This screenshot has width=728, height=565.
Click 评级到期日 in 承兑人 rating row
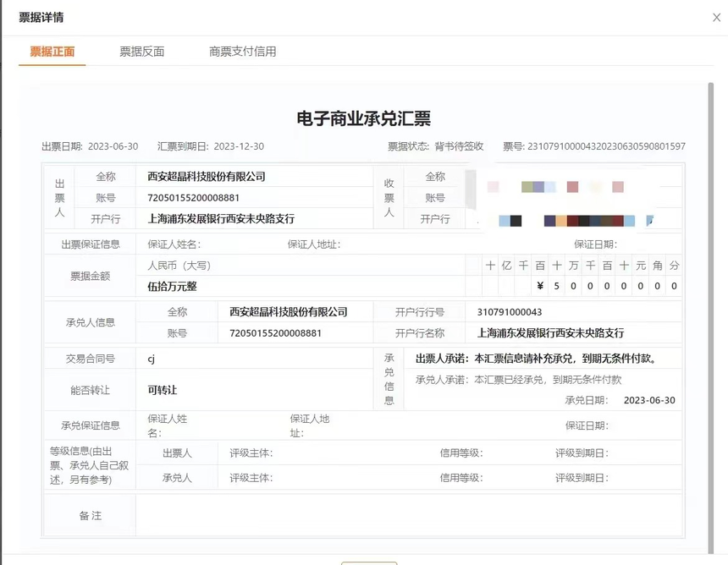tap(582, 478)
